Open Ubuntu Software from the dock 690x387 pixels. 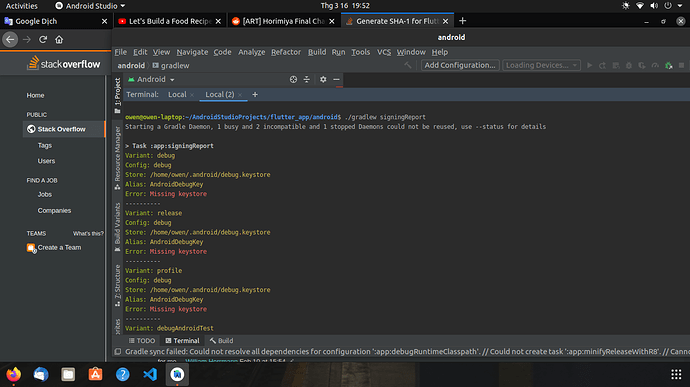95,374
